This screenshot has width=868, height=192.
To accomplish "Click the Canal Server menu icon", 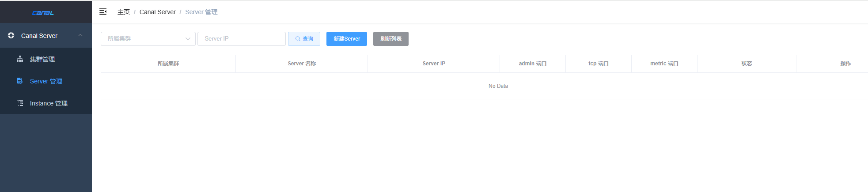I will [11, 35].
